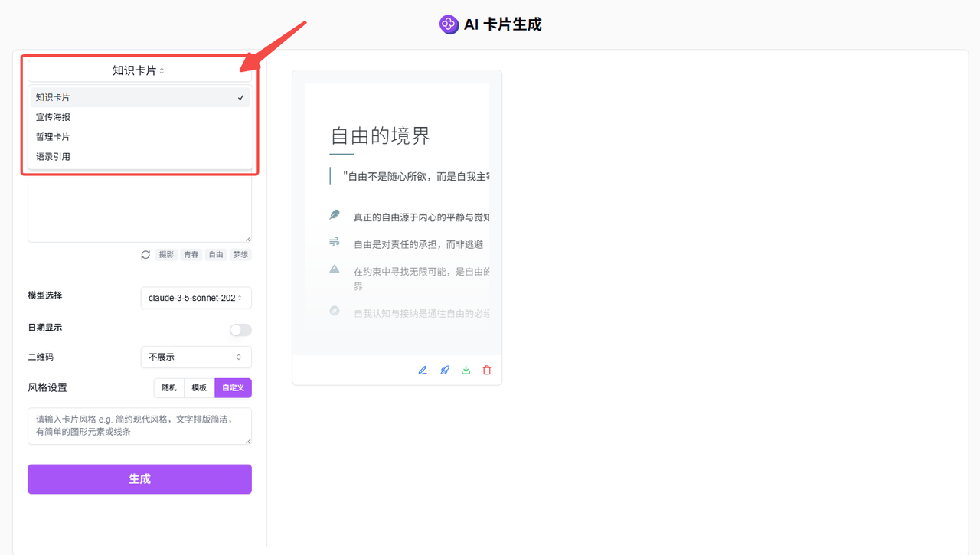
Task: Select the 随机 style option
Action: tap(169, 388)
